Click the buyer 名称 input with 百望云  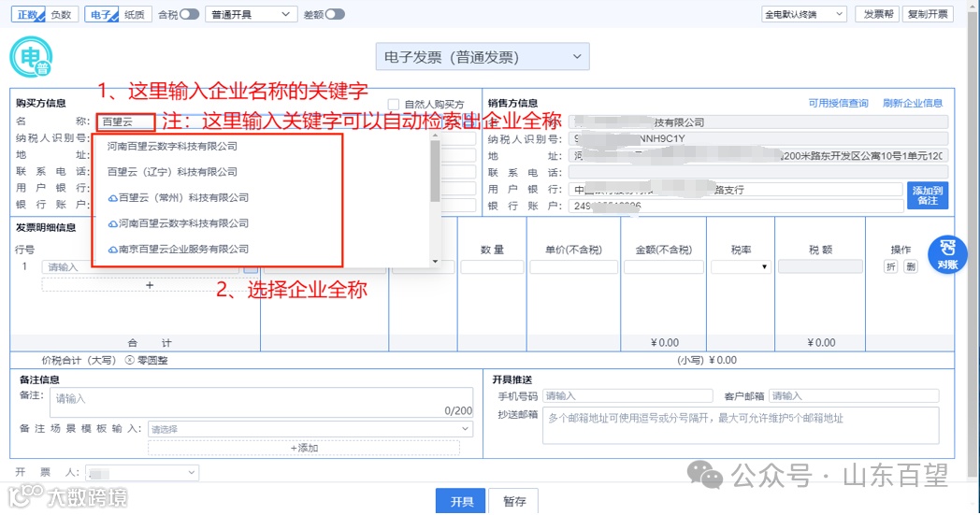click(125, 122)
